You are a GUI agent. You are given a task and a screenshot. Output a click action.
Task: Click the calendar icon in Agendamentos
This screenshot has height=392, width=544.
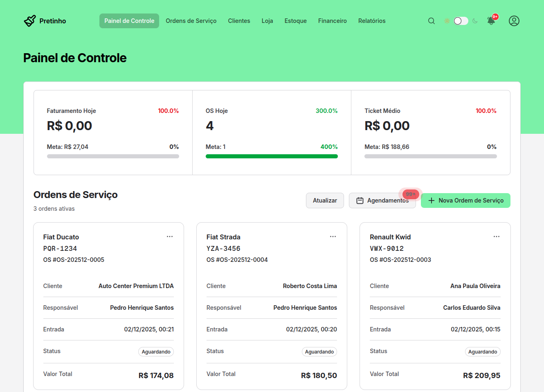[x=360, y=201]
